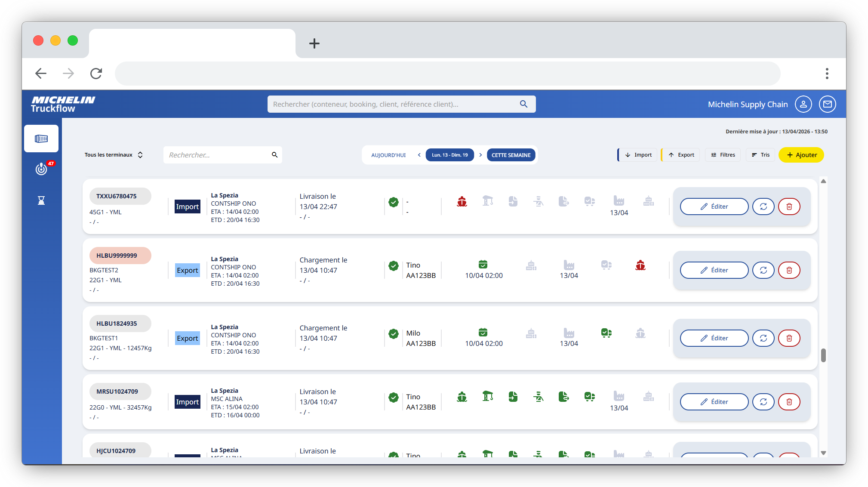Select the CETTE SEMAINE tab

tap(511, 155)
